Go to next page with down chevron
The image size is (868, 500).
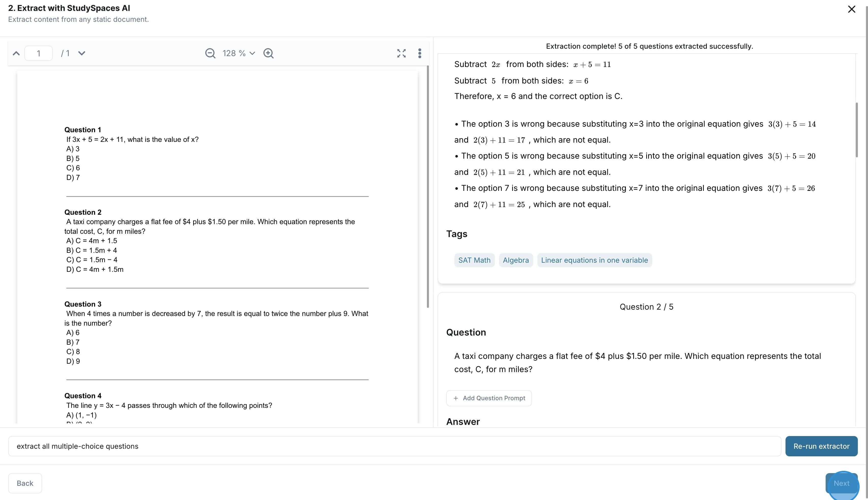82,53
